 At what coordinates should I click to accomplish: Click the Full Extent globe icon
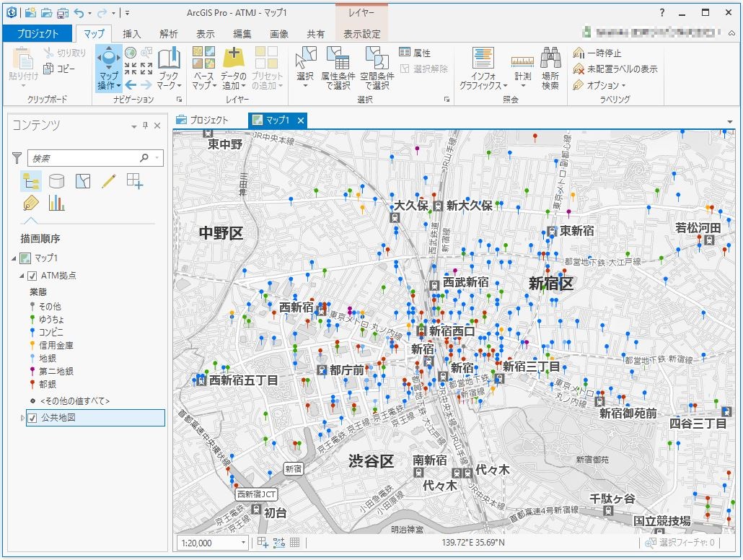click(x=131, y=52)
